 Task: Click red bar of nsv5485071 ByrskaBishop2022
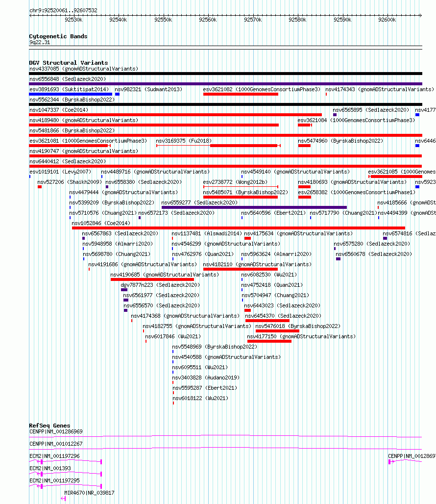(x=241, y=197)
